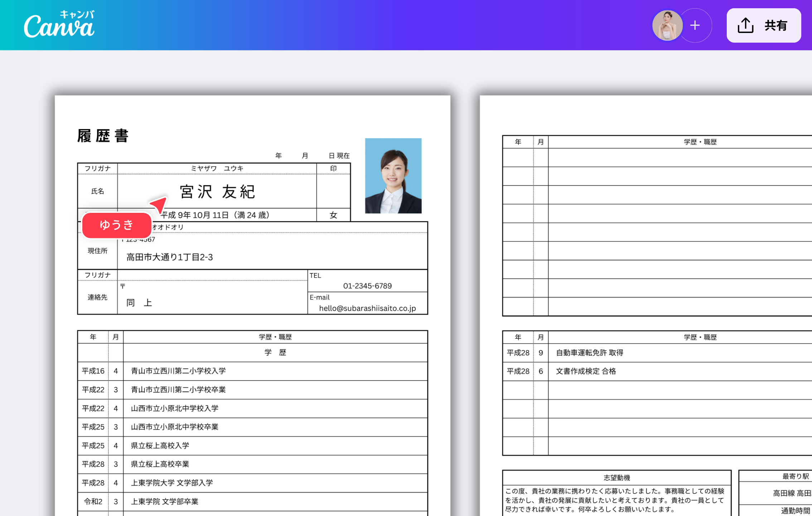Viewport: 812px width, 516px height.
Task: Click the 印 seal cell
Action: click(x=333, y=168)
